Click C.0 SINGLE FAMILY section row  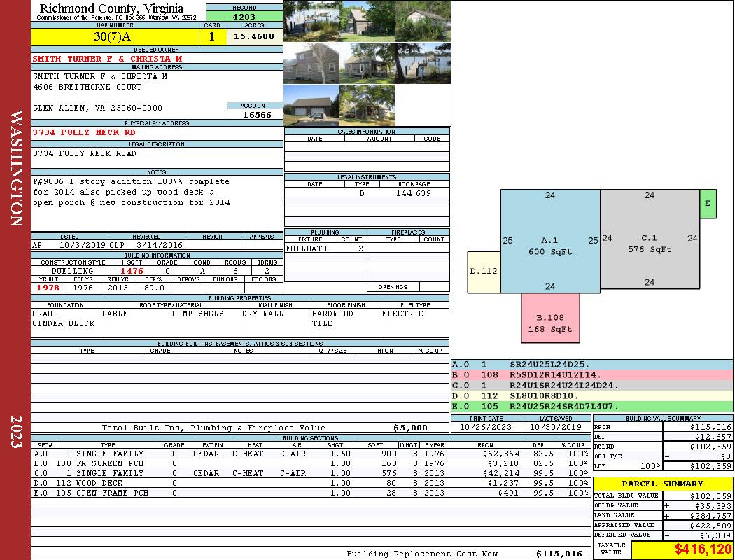(x=310, y=473)
